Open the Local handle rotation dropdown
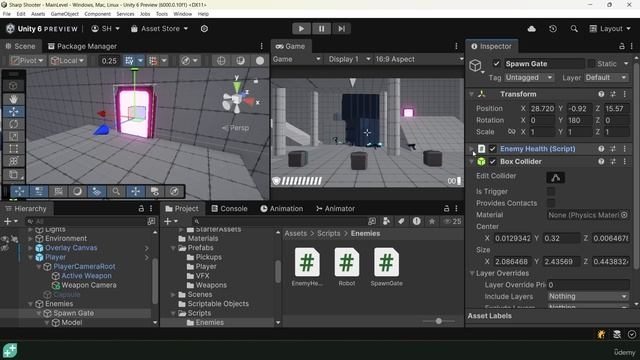Screen dimensions: 640x360 pos(67,60)
